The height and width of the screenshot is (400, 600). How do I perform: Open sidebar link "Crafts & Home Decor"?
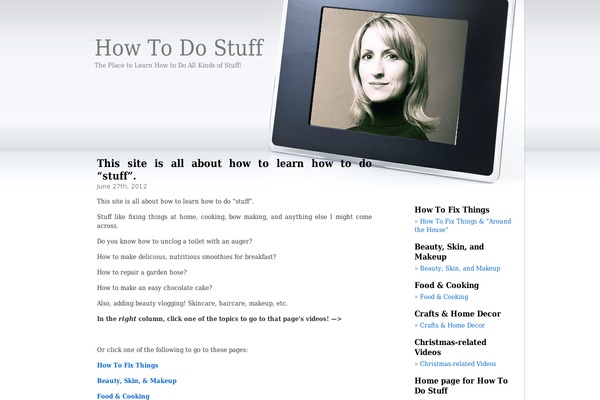tap(452, 325)
